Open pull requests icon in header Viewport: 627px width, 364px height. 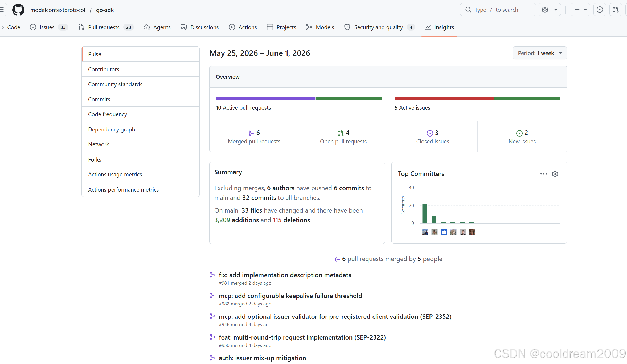616,10
